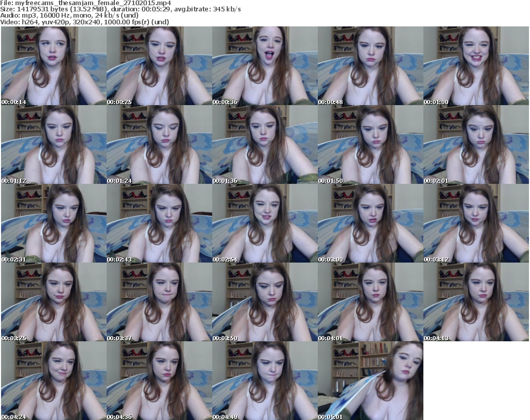This screenshot has height=420, width=530.
Task: Open the thumbnail timestamped 00:04:24
Action: [x=54, y=381]
